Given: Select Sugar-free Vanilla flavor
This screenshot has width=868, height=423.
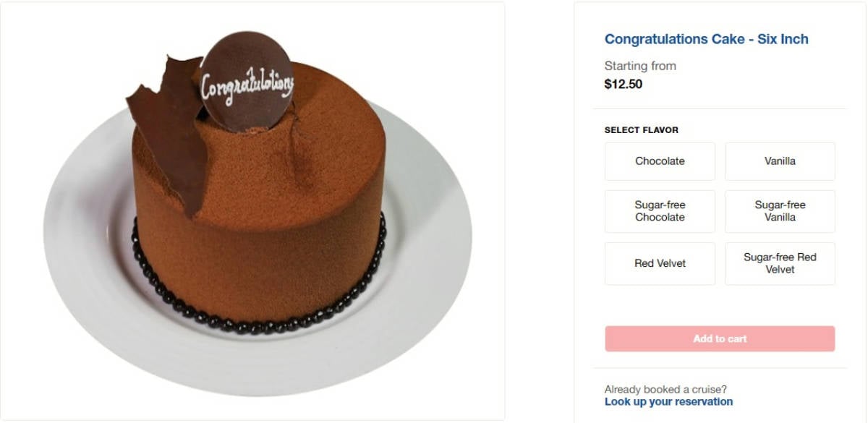Looking at the screenshot, I should pos(780,211).
